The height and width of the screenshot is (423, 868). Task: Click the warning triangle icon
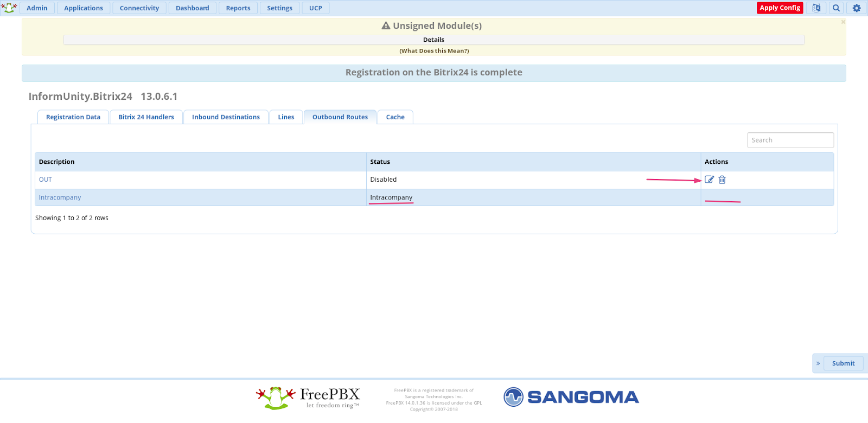(386, 25)
